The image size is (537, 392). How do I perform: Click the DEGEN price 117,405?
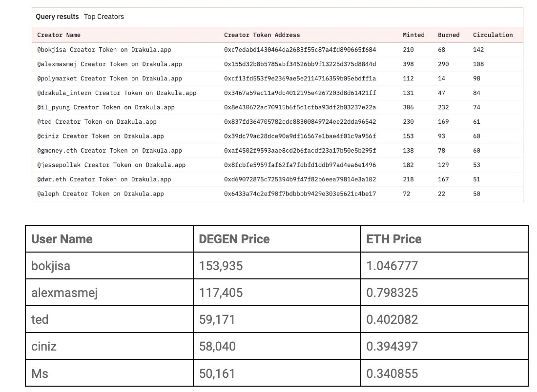[x=221, y=293]
